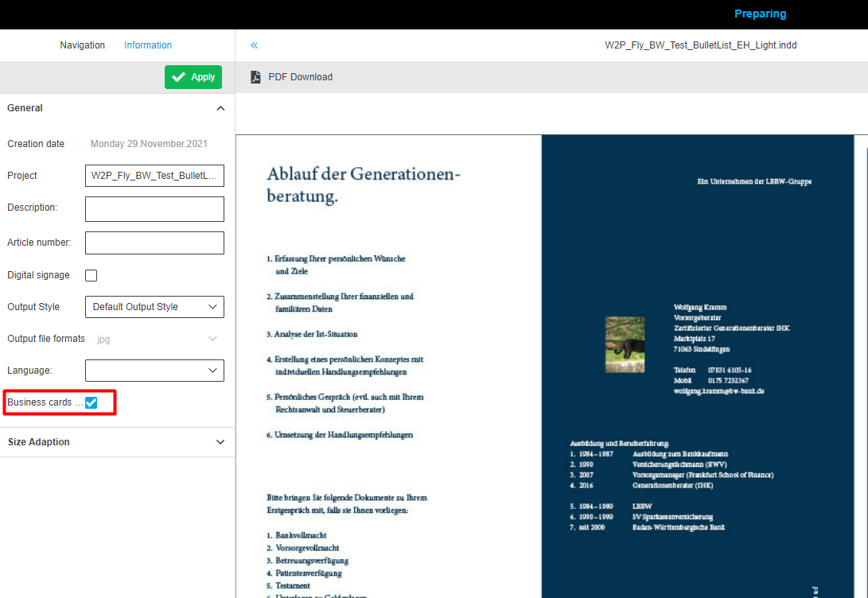868x598 pixels.
Task: Click the animal photo in the flyer
Action: click(x=625, y=344)
